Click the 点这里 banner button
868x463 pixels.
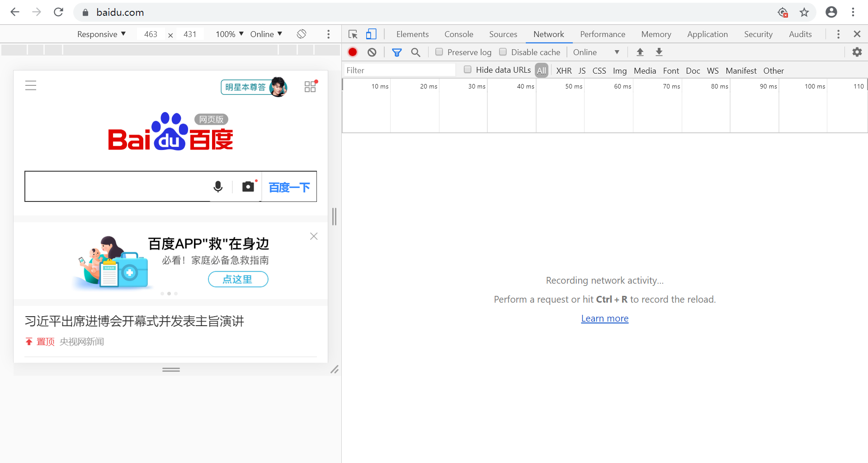click(238, 279)
